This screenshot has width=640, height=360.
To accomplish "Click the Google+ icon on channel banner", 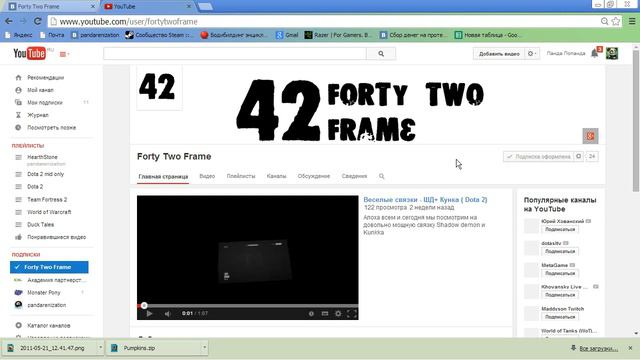I will click(x=590, y=136).
